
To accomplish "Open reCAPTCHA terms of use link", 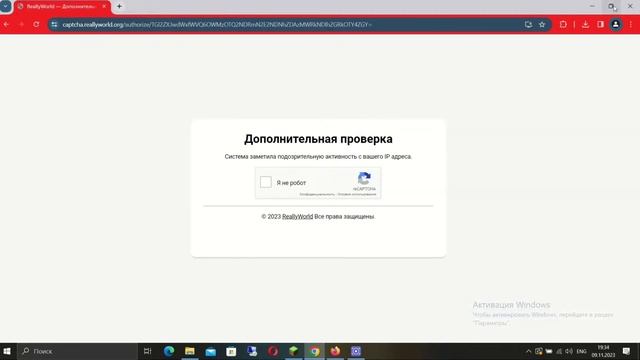I will click(357, 195).
